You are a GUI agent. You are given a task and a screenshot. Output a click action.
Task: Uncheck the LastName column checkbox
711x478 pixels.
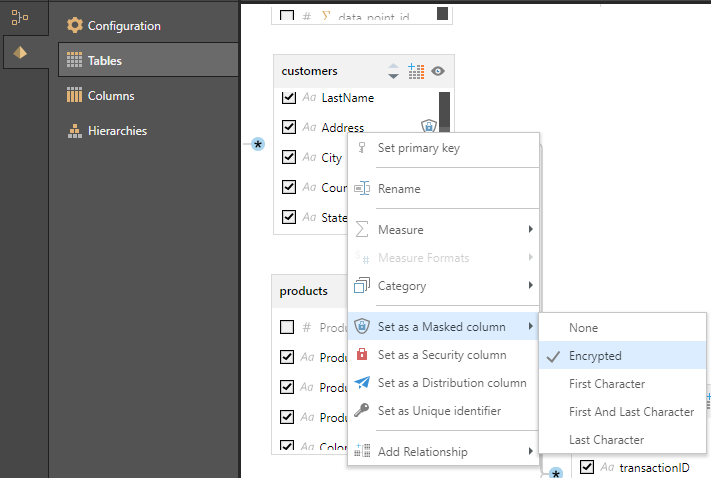(x=289, y=98)
